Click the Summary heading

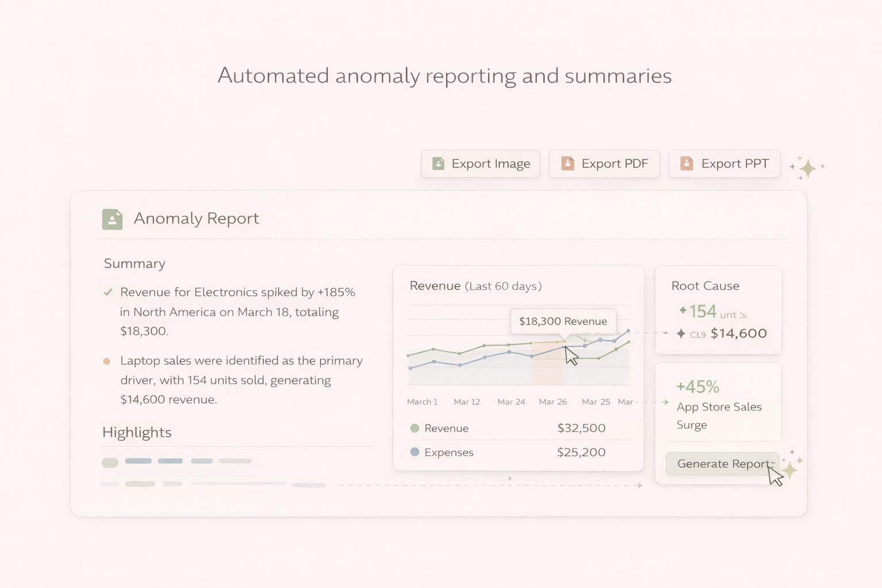coord(135,264)
